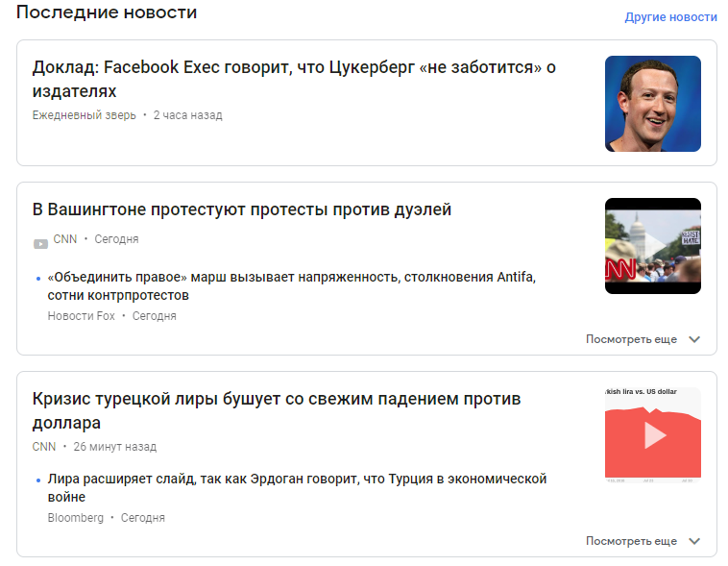
Task: Expand 'Посмотреть еще' in Turkish lira card
Action: click(x=631, y=541)
